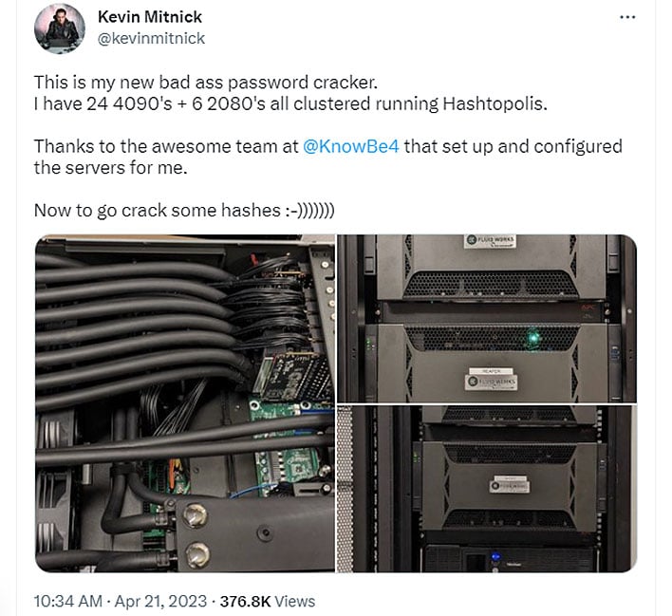This screenshot has width=672, height=616.
Task: Open the three-dot more options menu
Action: coord(627,17)
